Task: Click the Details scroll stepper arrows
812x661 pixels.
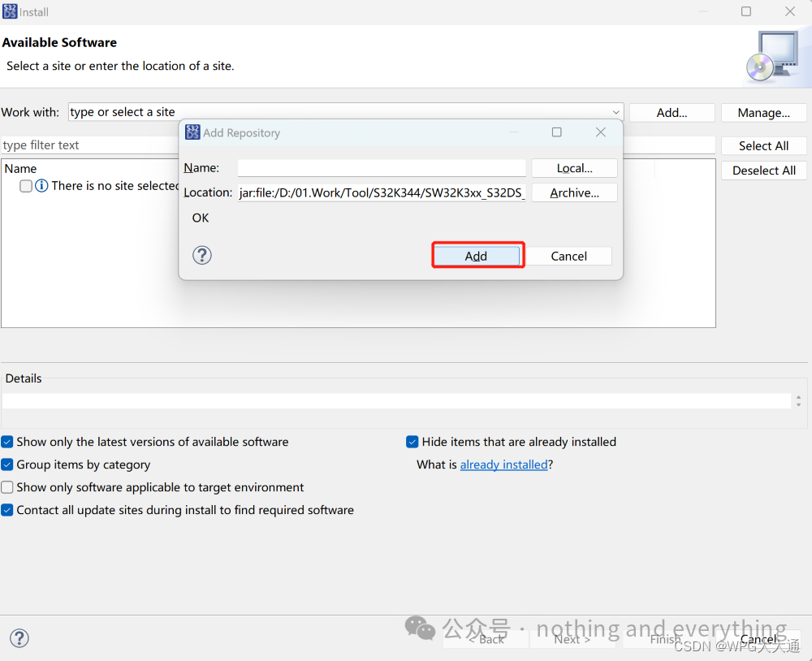Action: (x=798, y=401)
